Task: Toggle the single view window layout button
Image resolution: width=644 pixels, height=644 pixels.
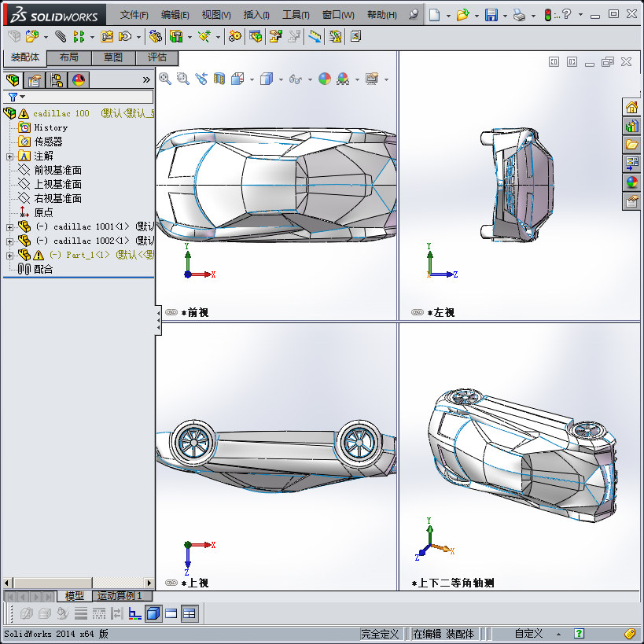Action: [x=171, y=613]
